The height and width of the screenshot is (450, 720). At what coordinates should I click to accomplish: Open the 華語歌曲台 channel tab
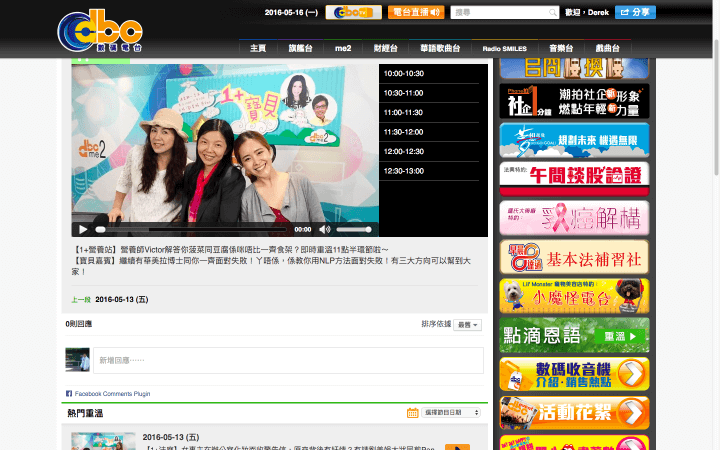coord(440,48)
